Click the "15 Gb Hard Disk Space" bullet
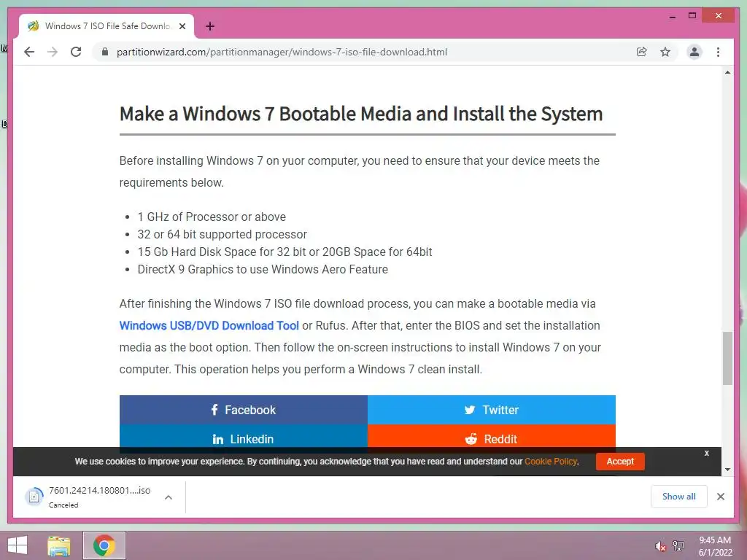Screen dimensions: 747x560 point(285,252)
